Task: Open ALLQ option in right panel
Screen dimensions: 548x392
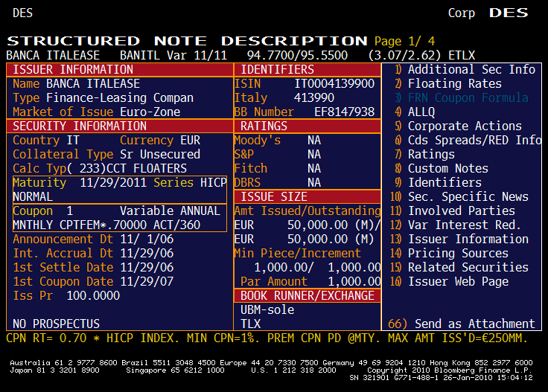Action: tap(427, 112)
